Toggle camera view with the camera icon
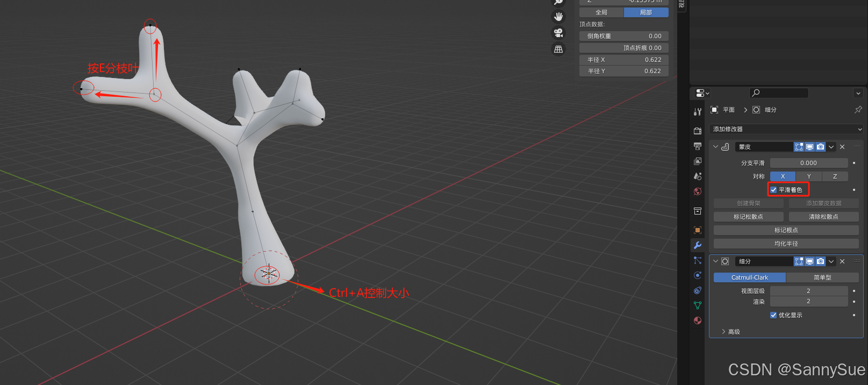868x385 pixels. pos(559,33)
